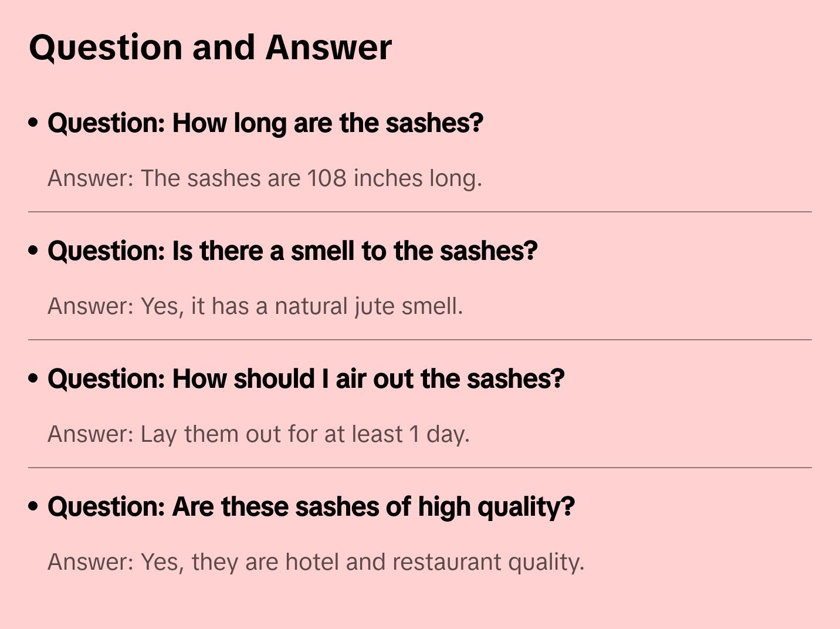
Task: Click the word "Question" in the page heading
Action: (106, 47)
